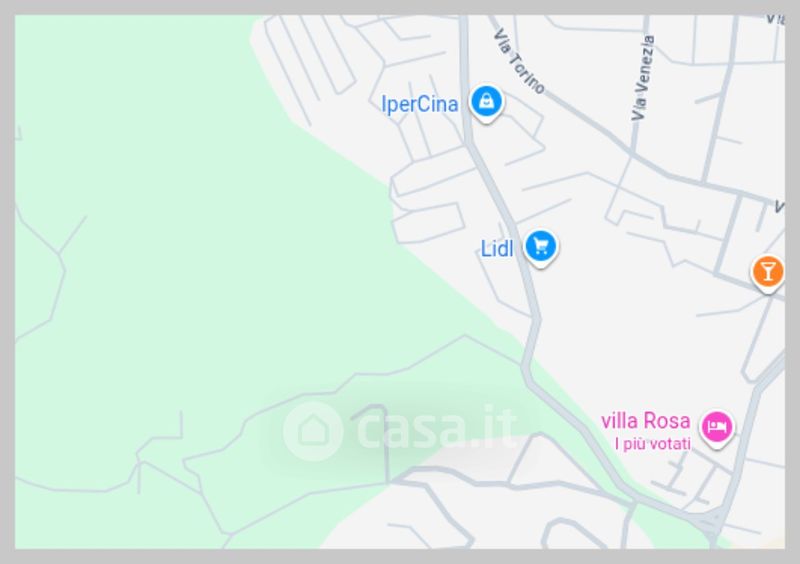The height and width of the screenshot is (564, 800).
Task: Click the "I più votati" subtitle
Action: coord(653,444)
